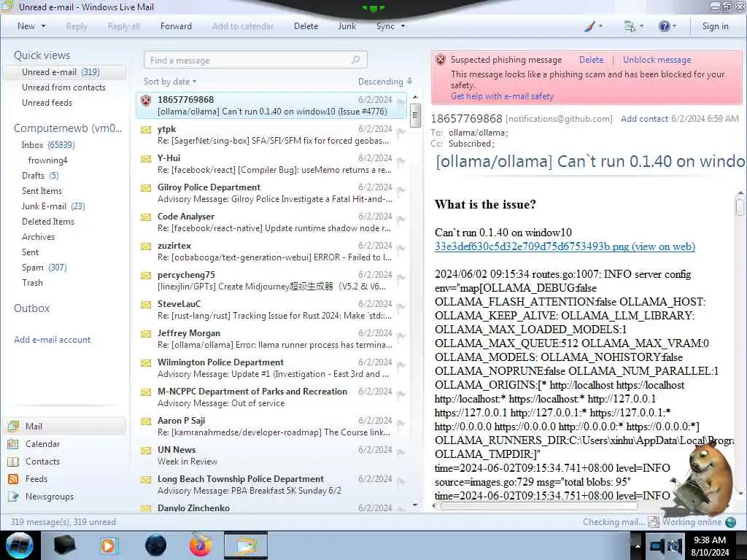The width and height of the screenshot is (747, 560).
Task: Click the message list scroll thumb
Action: [x=415, y=115]
